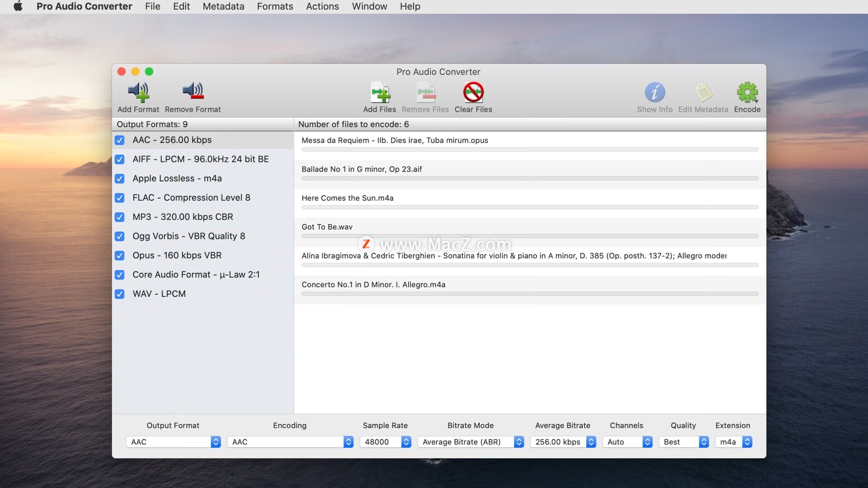The width and height of the screenshot is (868, 488).
Task: Select the Messa da Requiem opus file
Action: pyautogui.click(x=530, y=145)
